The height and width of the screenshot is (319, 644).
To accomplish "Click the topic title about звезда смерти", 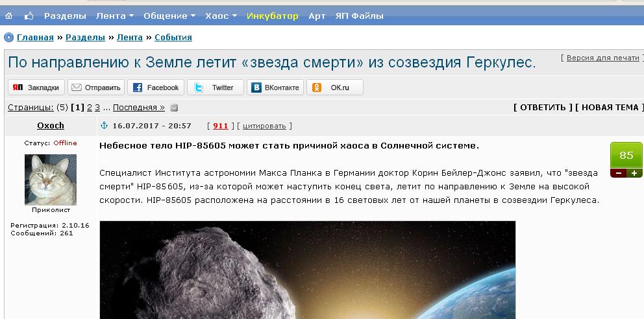I will [272, 63].
